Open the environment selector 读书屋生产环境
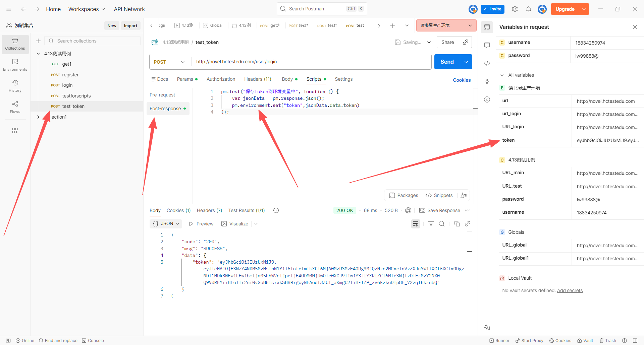644x345 pixels. [446, 25]
